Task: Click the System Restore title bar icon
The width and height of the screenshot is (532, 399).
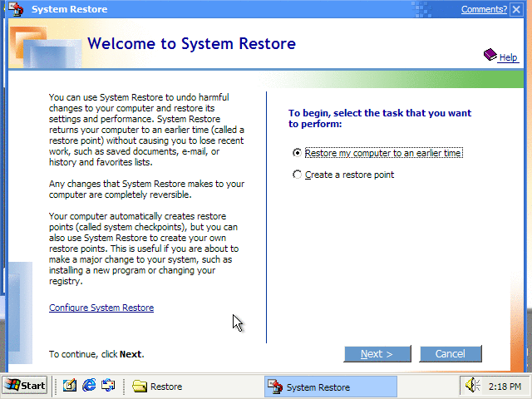Action: click(x=16, y=9)
